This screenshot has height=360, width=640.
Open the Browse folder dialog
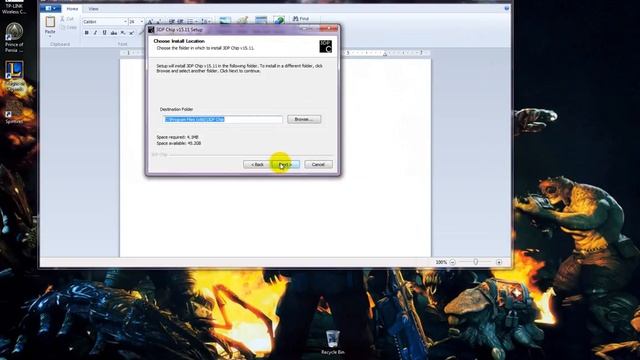click(x=304, y=119)
